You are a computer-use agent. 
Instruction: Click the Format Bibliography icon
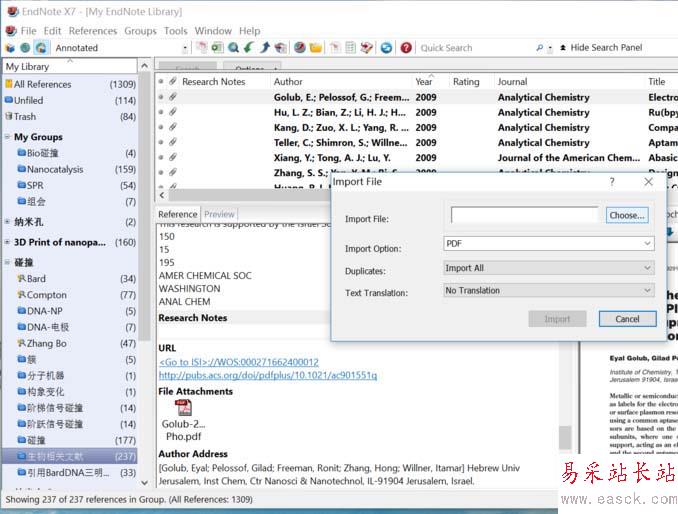351,48
